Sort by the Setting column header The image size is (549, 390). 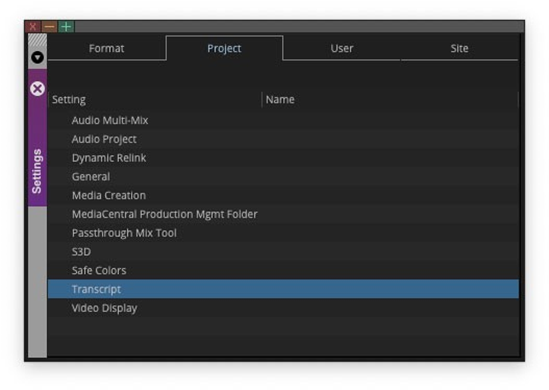click(x=155, y=100)
